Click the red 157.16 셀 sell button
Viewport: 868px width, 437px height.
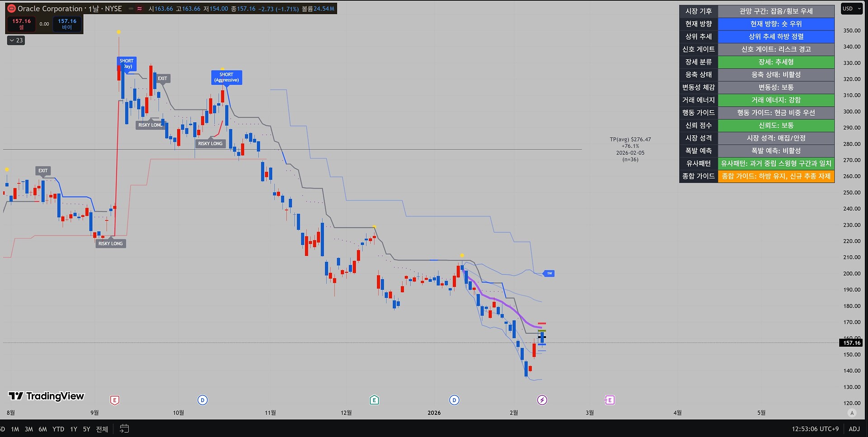21,24
